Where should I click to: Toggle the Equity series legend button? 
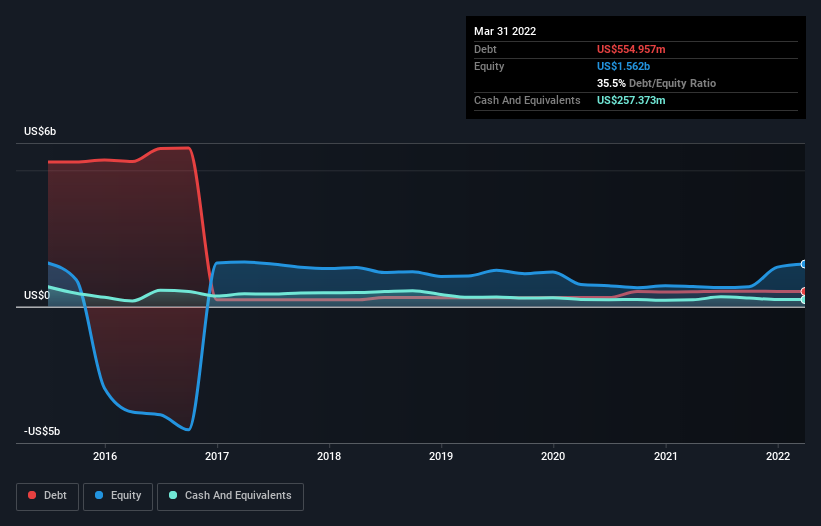(118, 496)
